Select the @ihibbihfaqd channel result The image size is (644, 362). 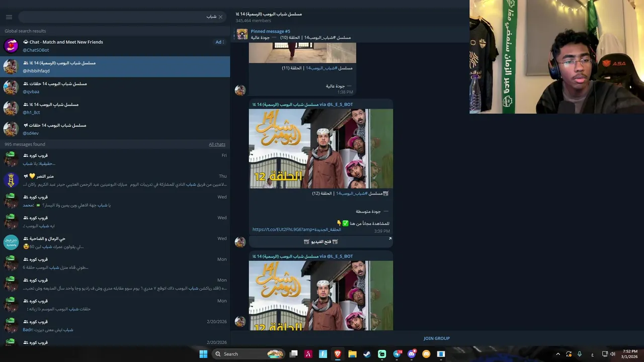coord(115,66)
